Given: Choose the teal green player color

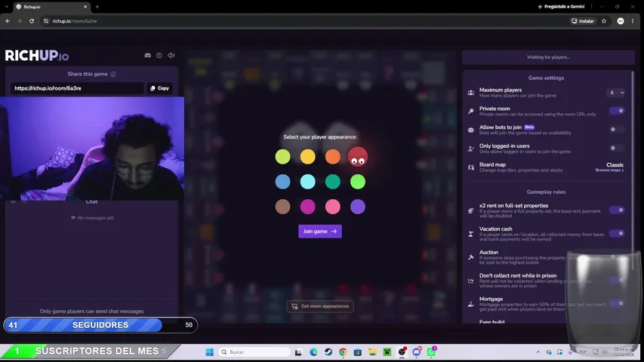Looking at the screenshot, I should point(333,182).
